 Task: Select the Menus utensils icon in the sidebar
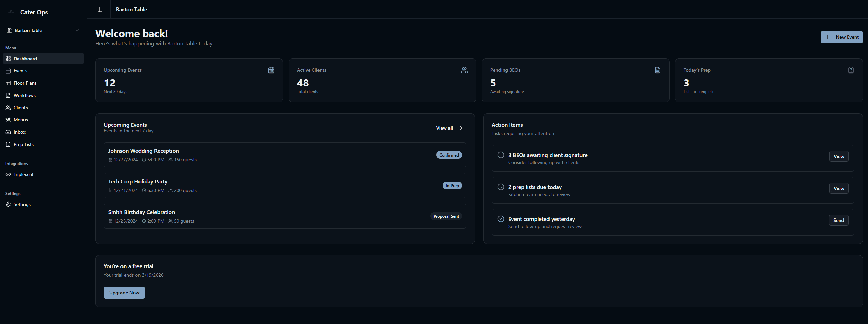(x=8, y=120)
